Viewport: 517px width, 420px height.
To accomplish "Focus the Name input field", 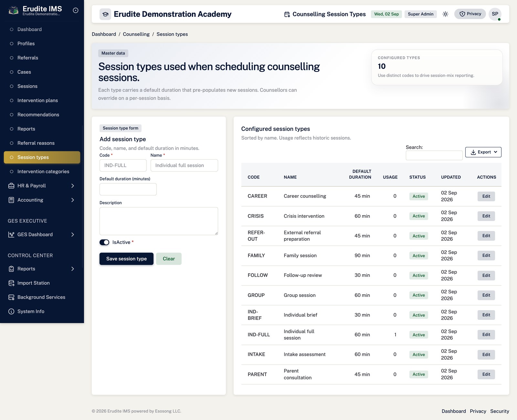I will [x=184, y=165].
